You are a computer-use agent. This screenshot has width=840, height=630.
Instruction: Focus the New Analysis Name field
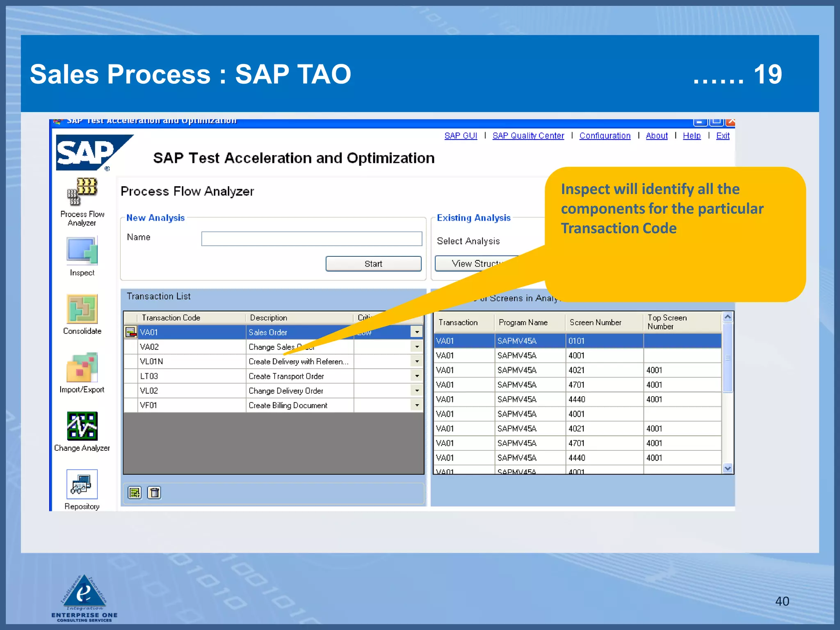coord(312,239)
